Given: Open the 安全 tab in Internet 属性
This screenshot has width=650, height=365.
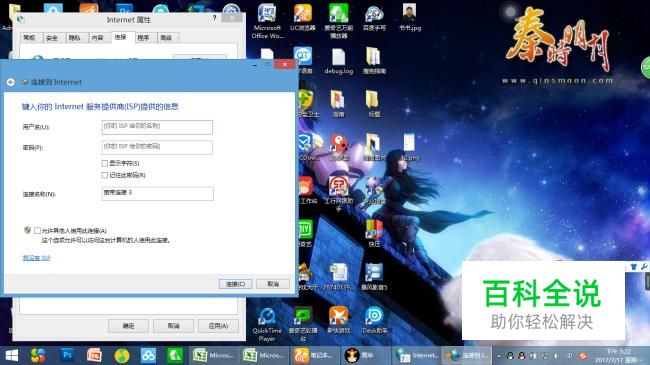Looking at the screenshot, I should coord(52,38).
